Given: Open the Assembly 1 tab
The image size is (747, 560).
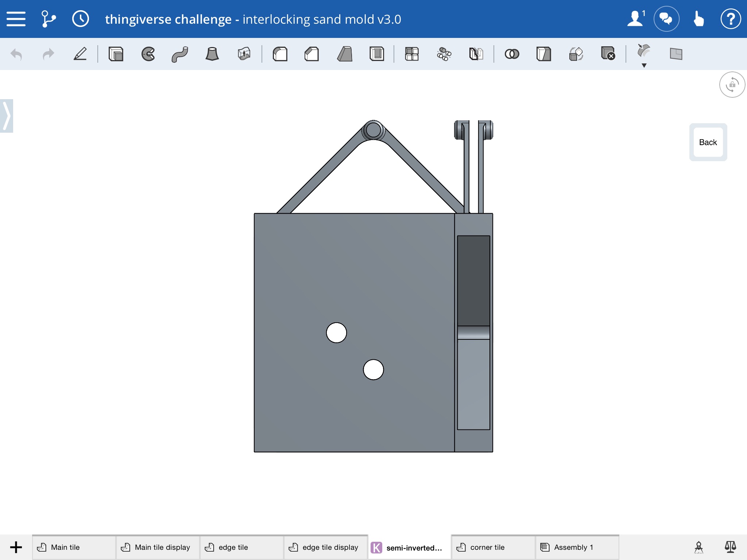Looking at the screenshot, I should coord(577,547).
